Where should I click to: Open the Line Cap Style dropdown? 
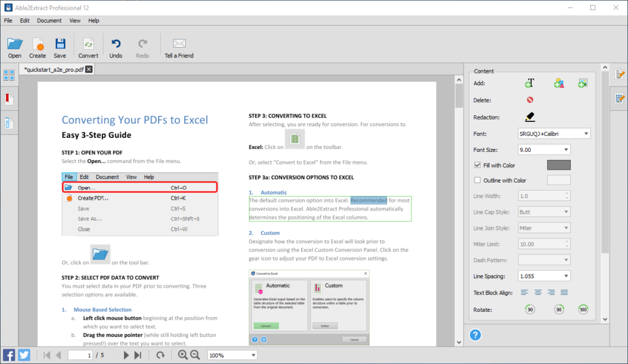(x=544, y=212)
